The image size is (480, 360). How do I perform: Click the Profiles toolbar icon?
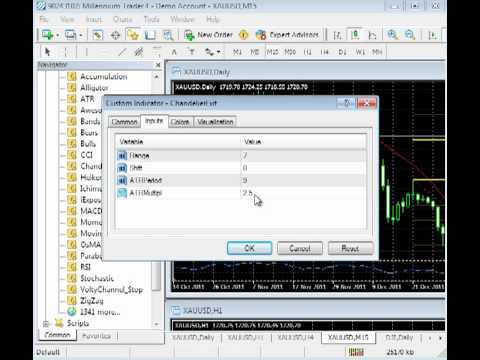pyautogui.click(x=70, y=35)
